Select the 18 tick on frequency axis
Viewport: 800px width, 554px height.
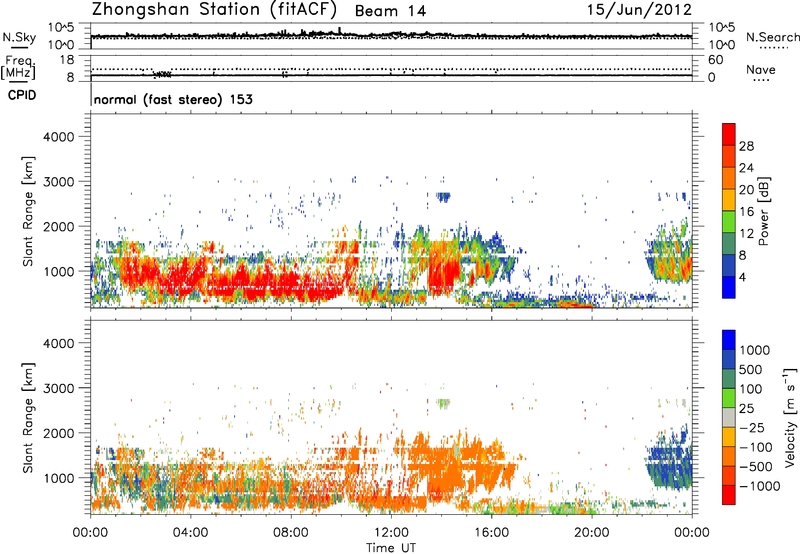tap(67, 60)
